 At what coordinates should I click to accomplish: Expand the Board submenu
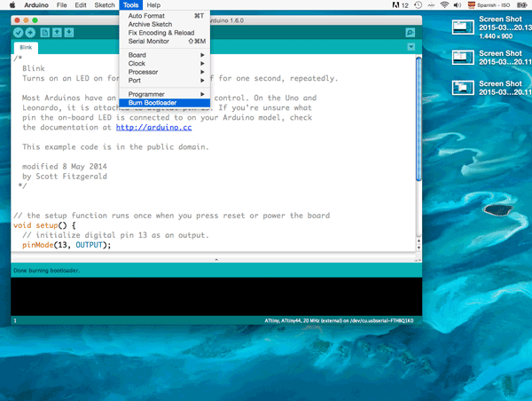pos(165,55)
